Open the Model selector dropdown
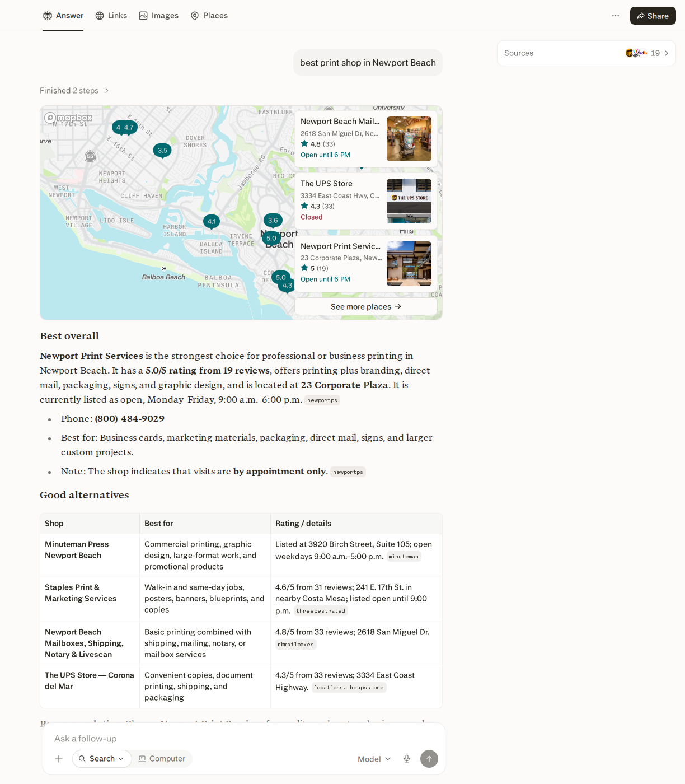Screen dimensions: 685x784 click(x=374, y=759)
